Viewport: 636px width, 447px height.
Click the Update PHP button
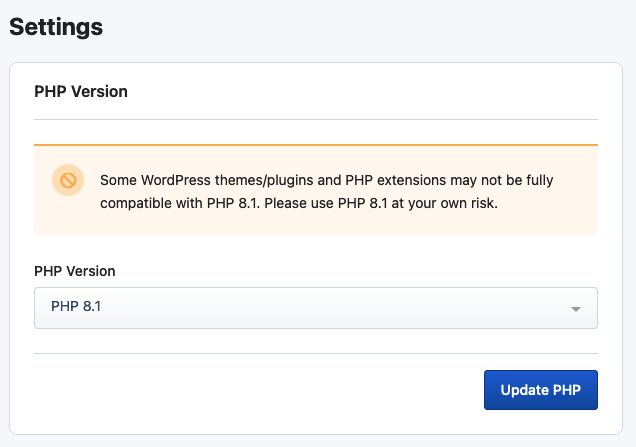(x=541, y=390)
